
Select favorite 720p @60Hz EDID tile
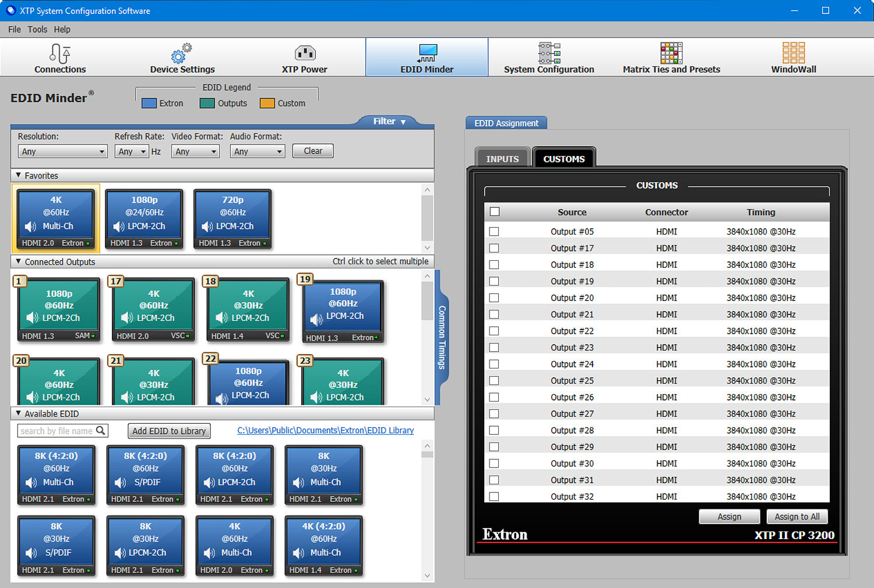pyautogui.click(x=232, y=219)
